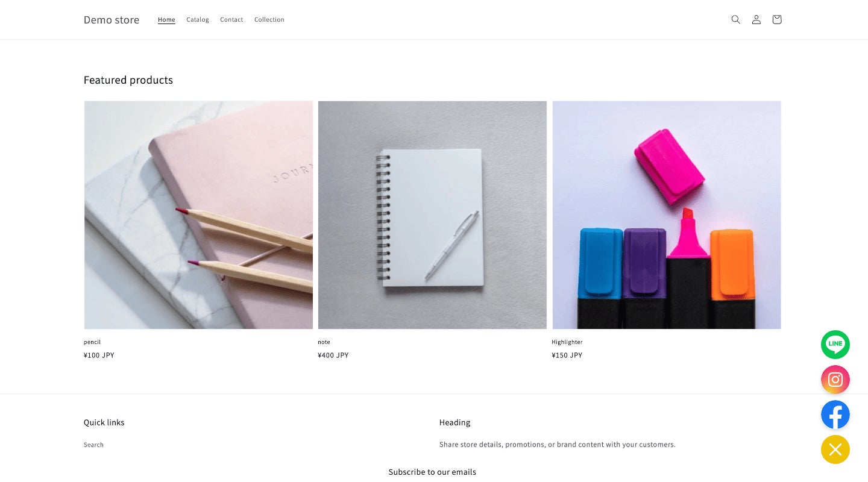Open the Catalog menu item
This screenshot has width=868, height=482.
(x=198, y=20)
